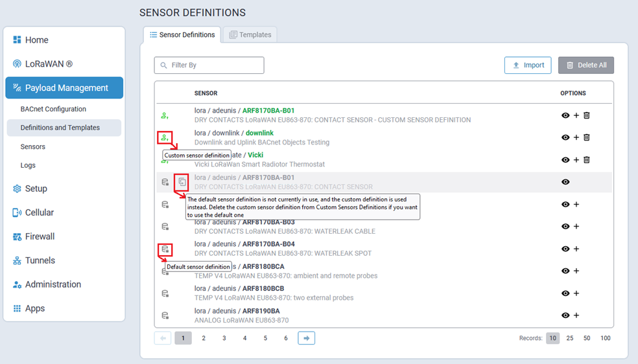Screen dimensions: 638x364
Task: Delete the downlink custom sensor definition
Action: [587, 137]
